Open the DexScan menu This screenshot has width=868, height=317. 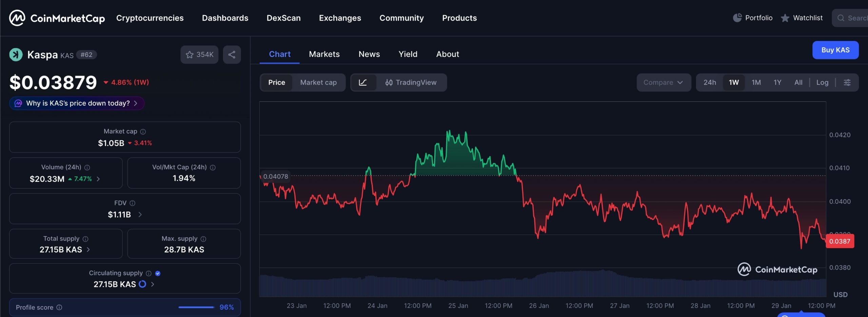click(x=284, y=18)
